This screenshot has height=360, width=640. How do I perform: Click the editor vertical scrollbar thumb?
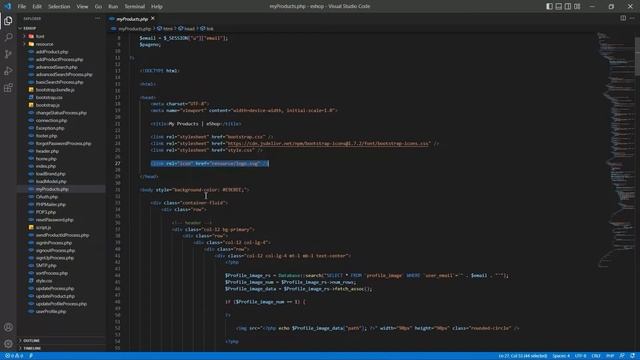click(637, 56)
